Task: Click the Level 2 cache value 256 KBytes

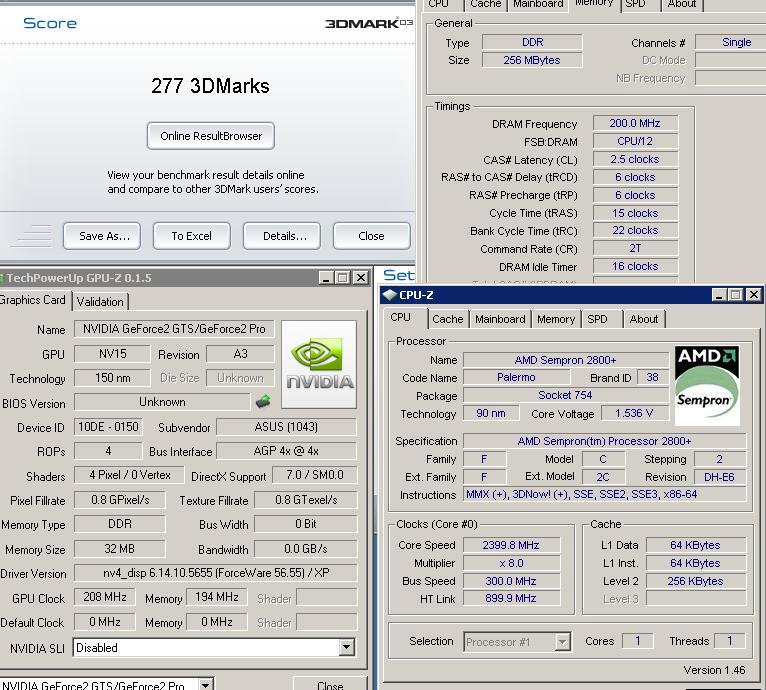Action: [x=696, y=581]
